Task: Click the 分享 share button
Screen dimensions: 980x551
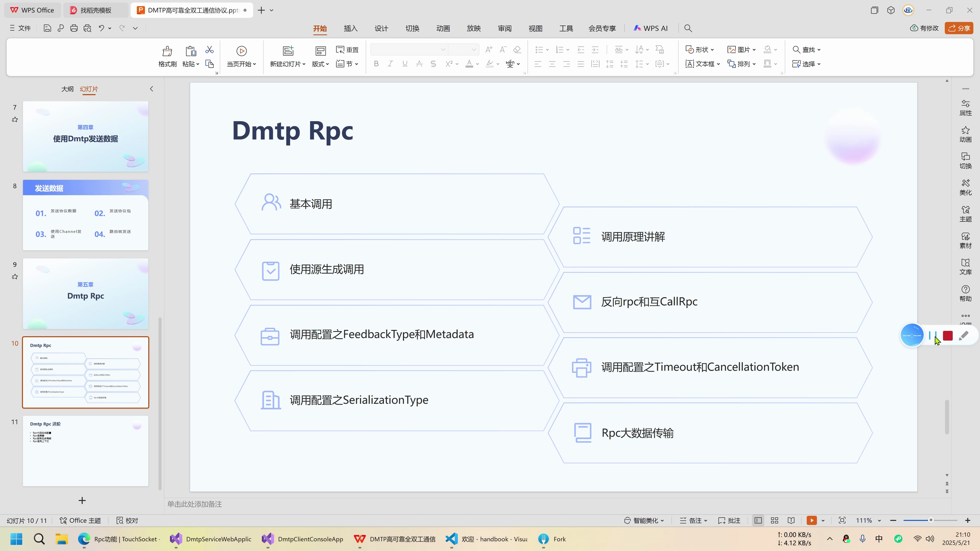Action: coord(960,28)
